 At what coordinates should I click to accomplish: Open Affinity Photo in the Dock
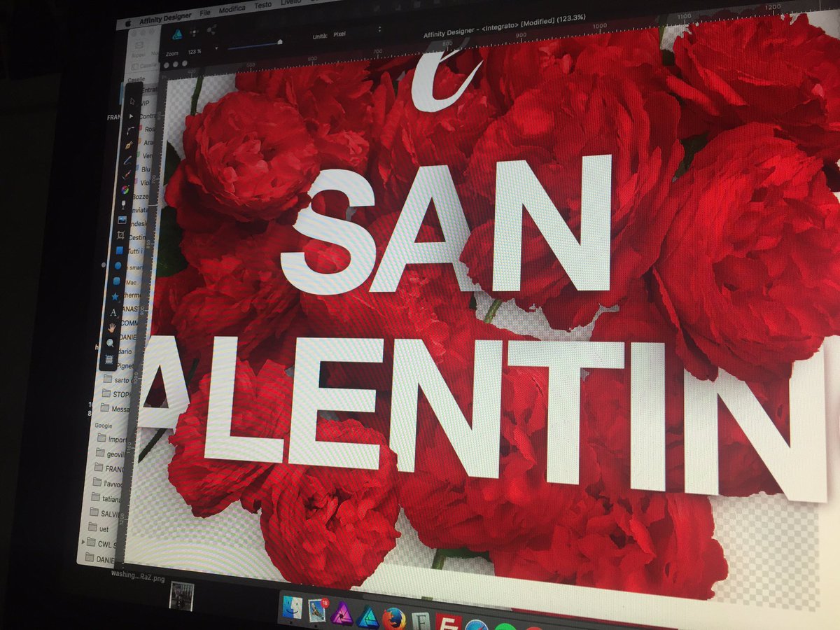(x=342, y=614)
